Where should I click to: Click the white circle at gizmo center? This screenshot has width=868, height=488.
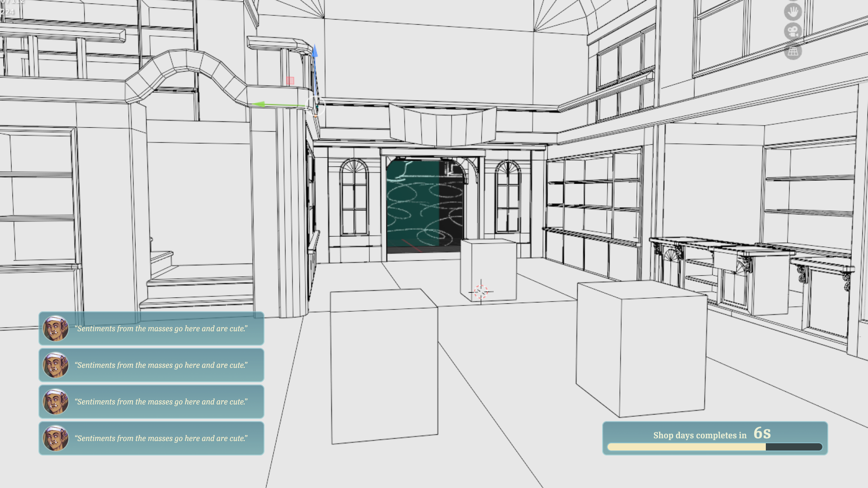coord(314,105)
